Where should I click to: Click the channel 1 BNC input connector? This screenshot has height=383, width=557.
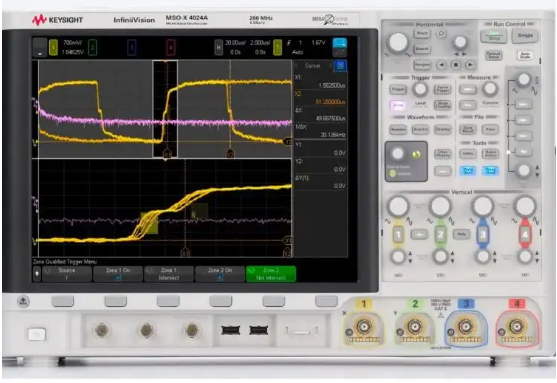point(364,326)
